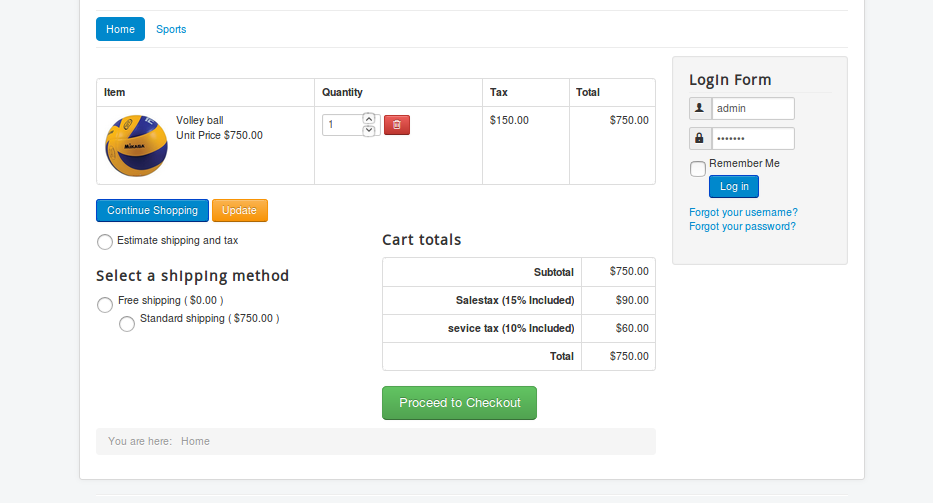
Task: Focus the username input field
Action: [752, 108]
